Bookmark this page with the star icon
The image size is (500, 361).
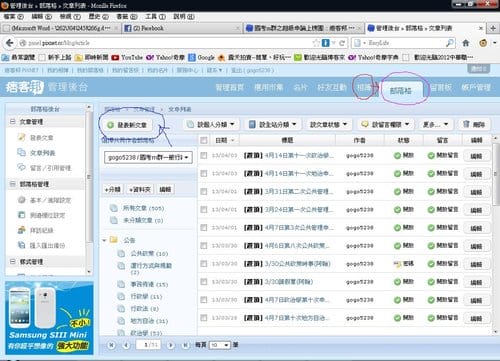316,43
